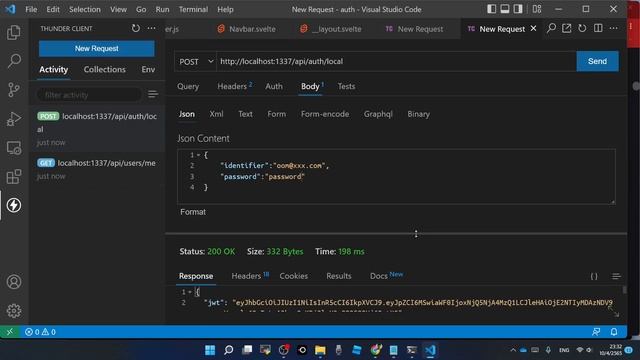Click the filter activity input
This screenshot has height=360, width=640.
[89, 95]
